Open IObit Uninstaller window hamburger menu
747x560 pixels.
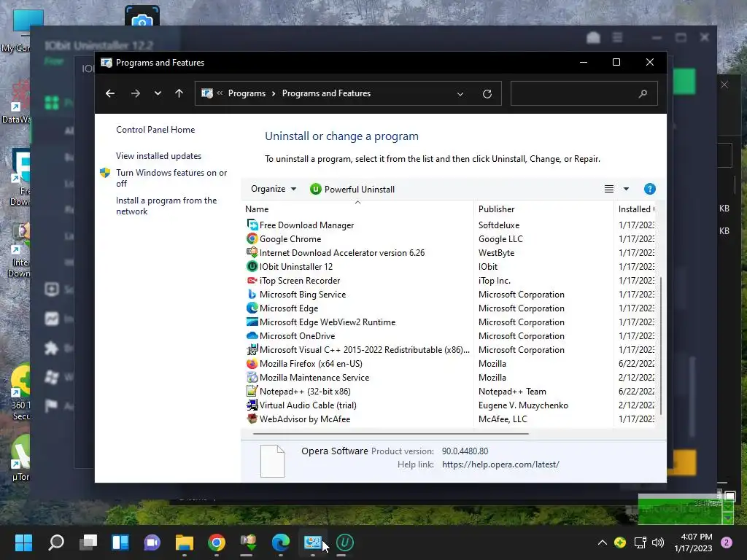pyautogui.click(x=617, y=37)
